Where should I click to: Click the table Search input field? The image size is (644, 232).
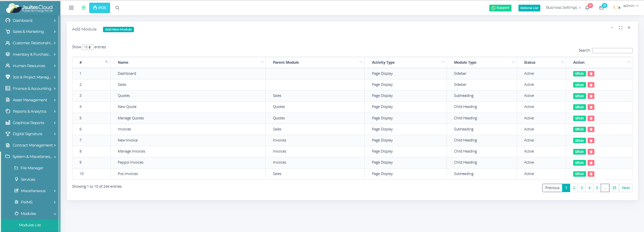612,51
